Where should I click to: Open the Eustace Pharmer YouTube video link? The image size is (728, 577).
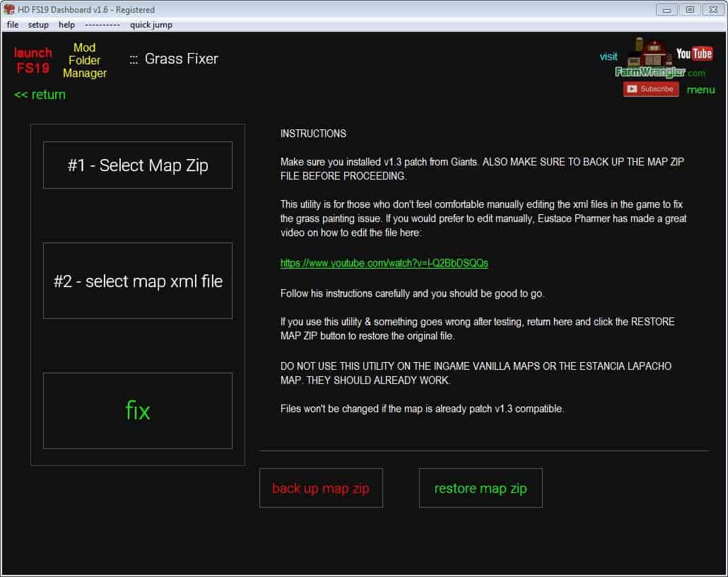pos(384,263)
